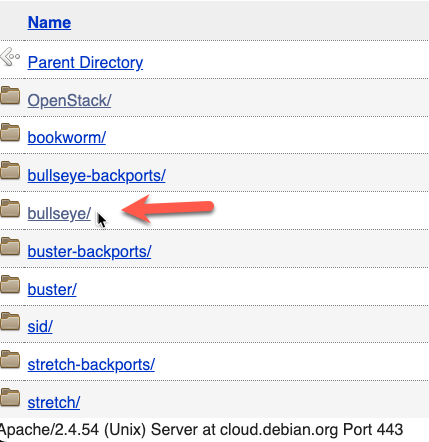Open the stretch/ directory link
Screen dimensions: 429x442
coord(54,403)
